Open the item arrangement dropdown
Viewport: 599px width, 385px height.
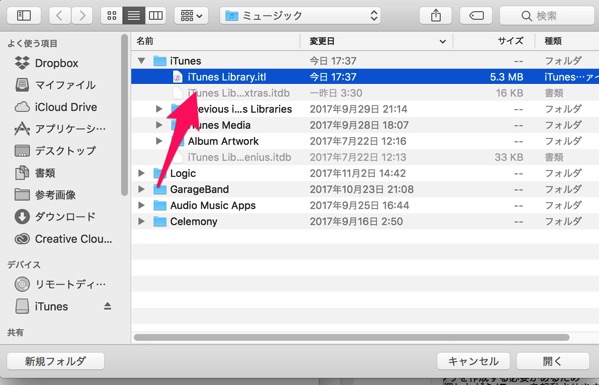191,16
